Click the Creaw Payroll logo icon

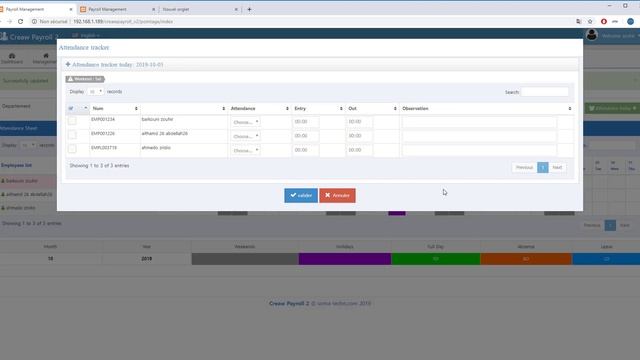[4, 37]
